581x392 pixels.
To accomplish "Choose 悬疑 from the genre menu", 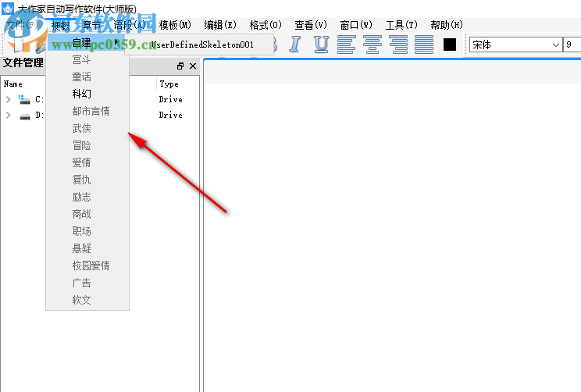I will pyautogui.click(x=87, y=248).
